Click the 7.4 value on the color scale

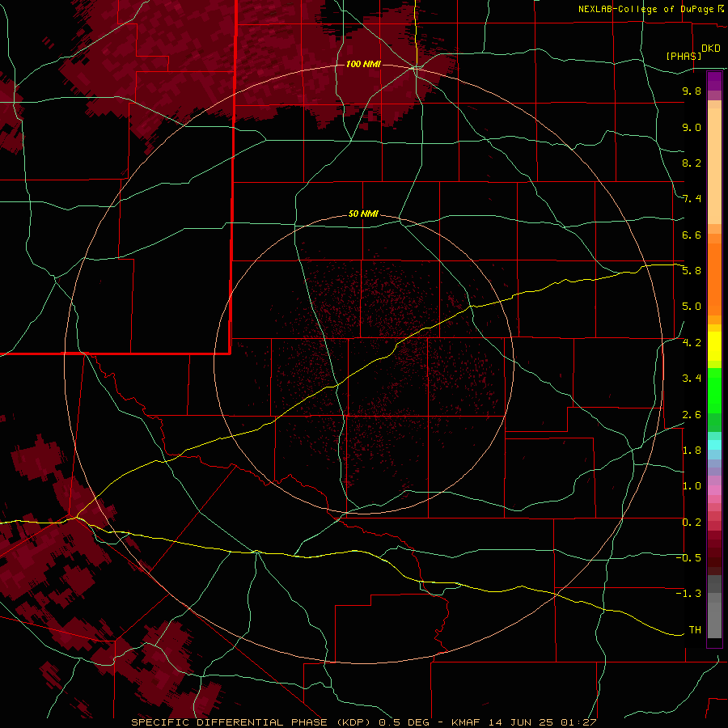692,199
